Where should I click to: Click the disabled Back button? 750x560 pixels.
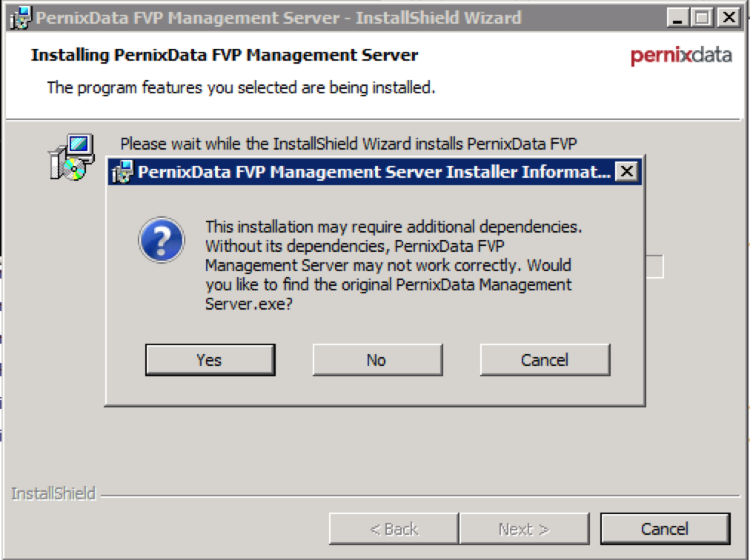point(394,529)
